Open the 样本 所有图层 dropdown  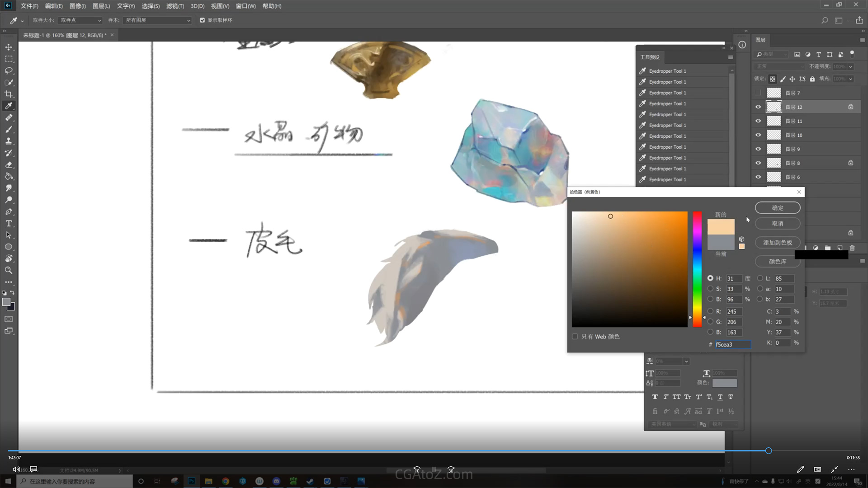(x=158, y=20)
